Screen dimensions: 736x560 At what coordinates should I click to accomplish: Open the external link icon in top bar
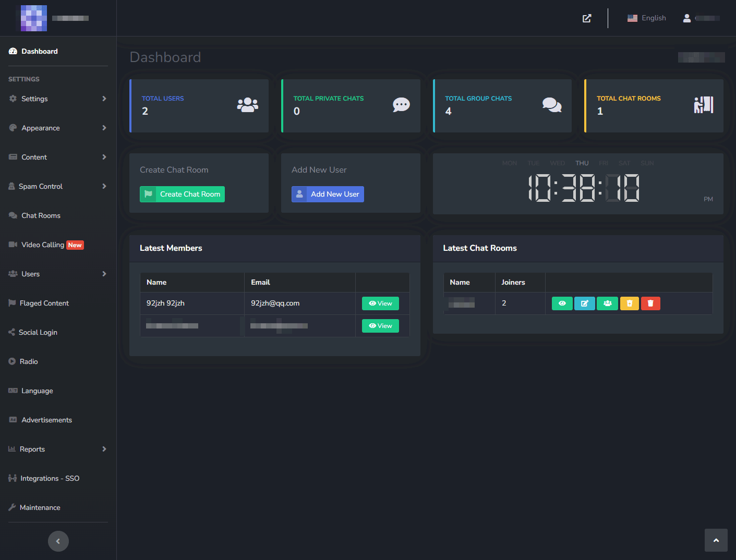point(587,18)
